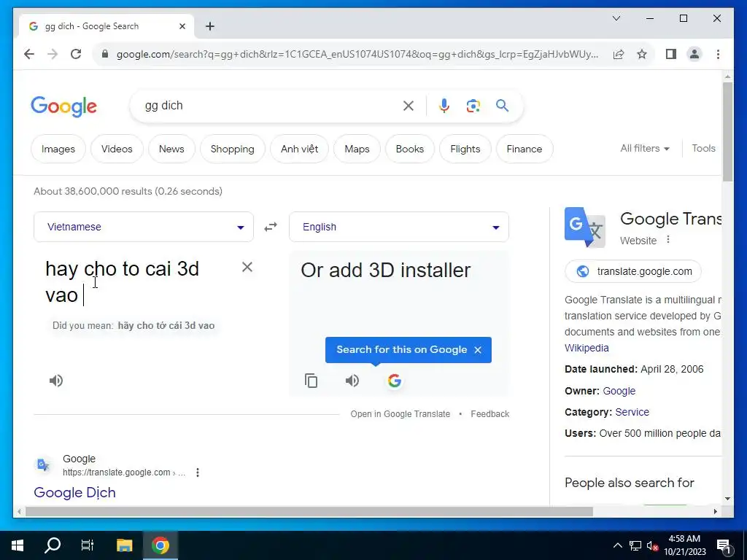The image size is (747, 560).
Task: Click the magnifier search submit icon
Action: [502, 106]
